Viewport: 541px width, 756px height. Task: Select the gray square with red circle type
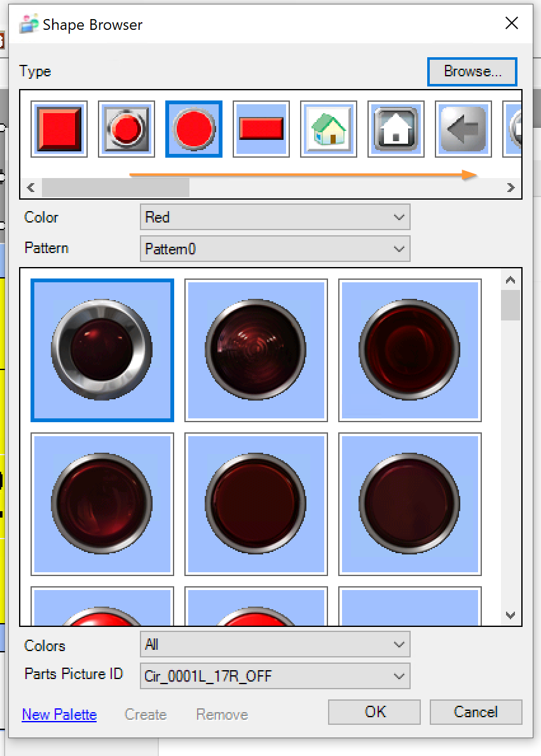pos(127,129)
